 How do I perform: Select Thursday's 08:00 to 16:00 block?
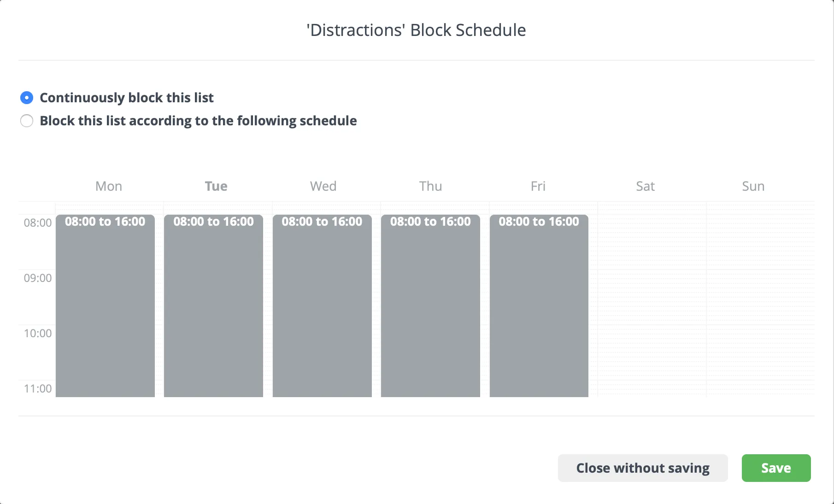[430, 304]
